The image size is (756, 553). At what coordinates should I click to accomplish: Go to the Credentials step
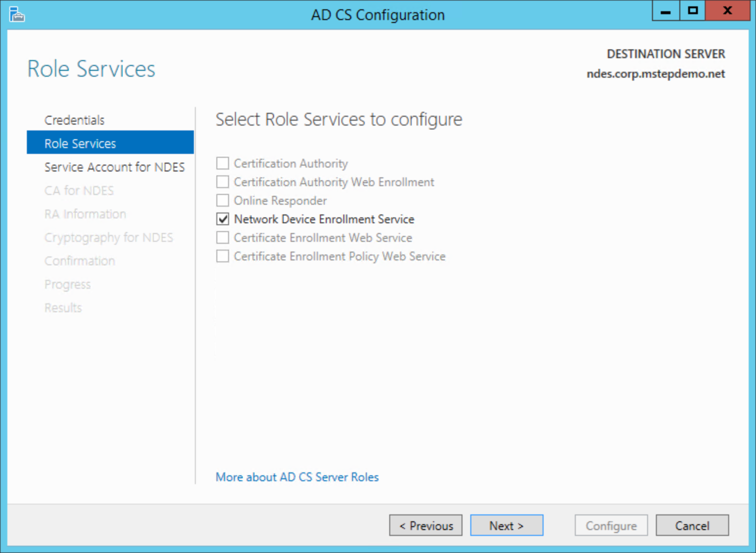[74, 120]
